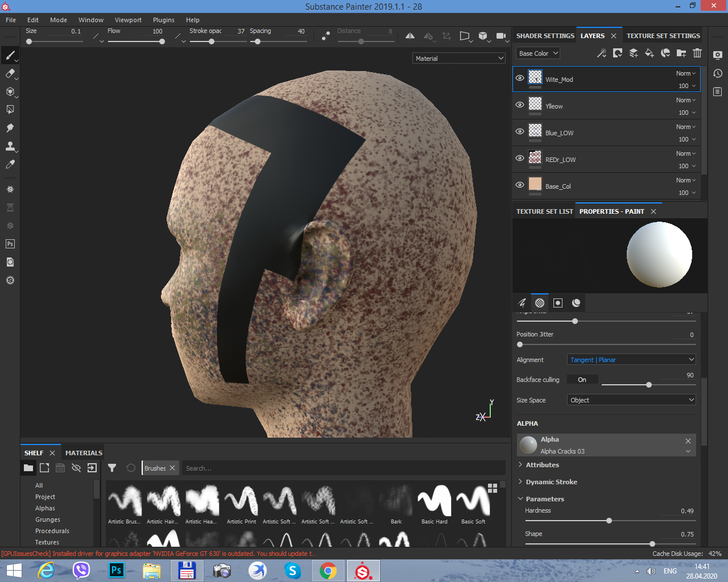Open the Viewport menu
The width and height of the screenshot is (728, 582).
click(x=128, y=20)
